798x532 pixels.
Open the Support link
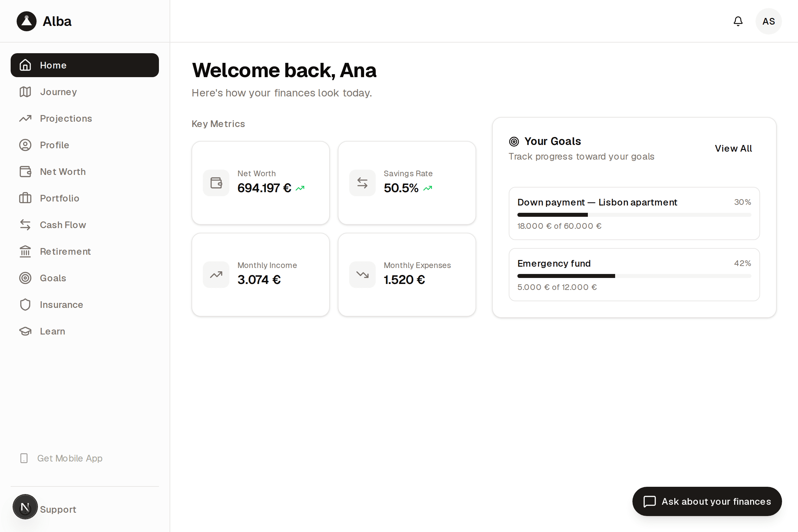(x=58, y=509)
